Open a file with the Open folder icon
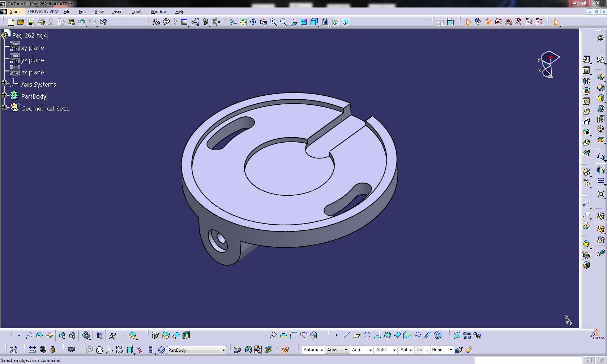Image resolution: width=607 pixels, height=364 pixels. click(21, 22)
